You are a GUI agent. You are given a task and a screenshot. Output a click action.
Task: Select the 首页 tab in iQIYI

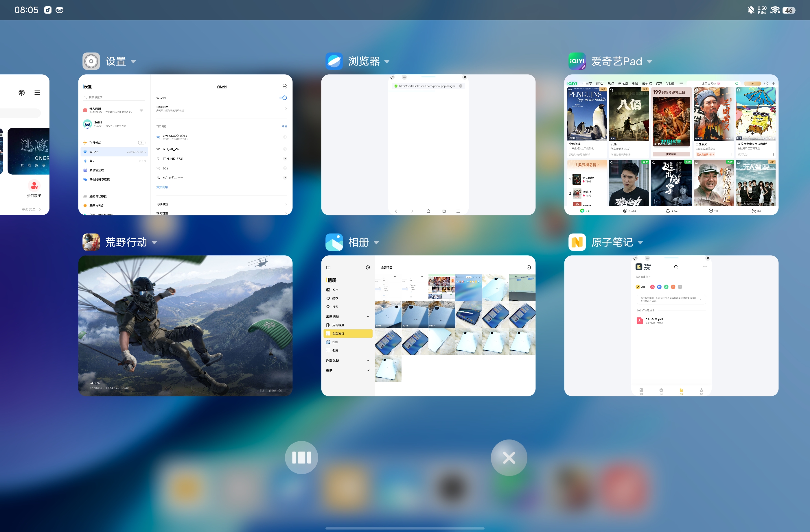[600, 84]
